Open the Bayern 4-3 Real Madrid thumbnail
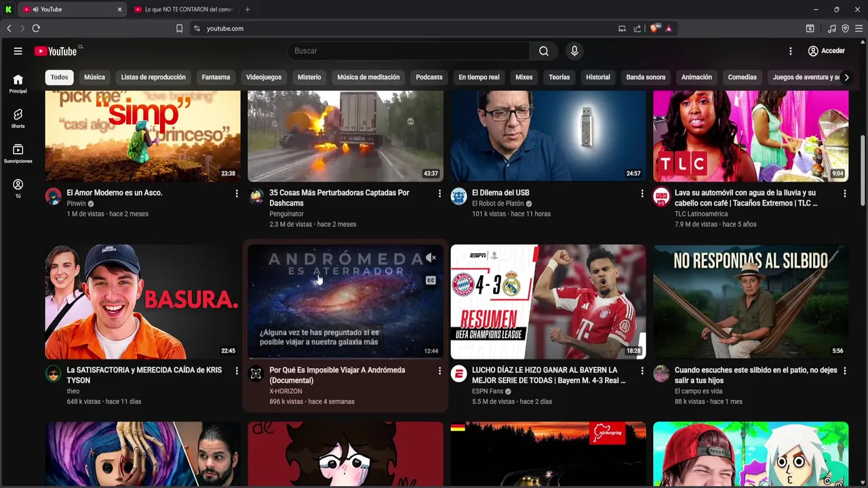This screenshot has height=488, width=868. click(548, 302)
